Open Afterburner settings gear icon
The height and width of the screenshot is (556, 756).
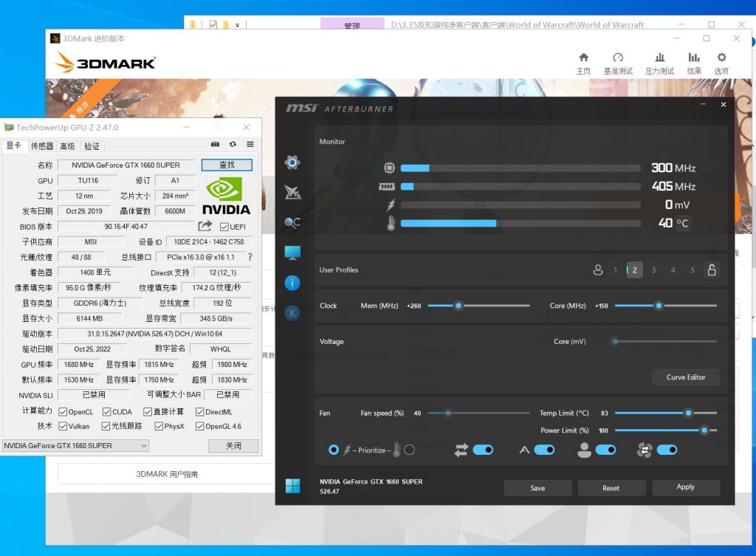pos(292,162)
